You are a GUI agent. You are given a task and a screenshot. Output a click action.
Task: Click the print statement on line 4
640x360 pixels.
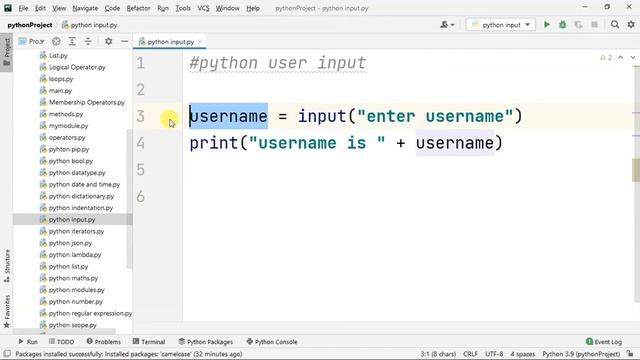(x=346, y=143)
